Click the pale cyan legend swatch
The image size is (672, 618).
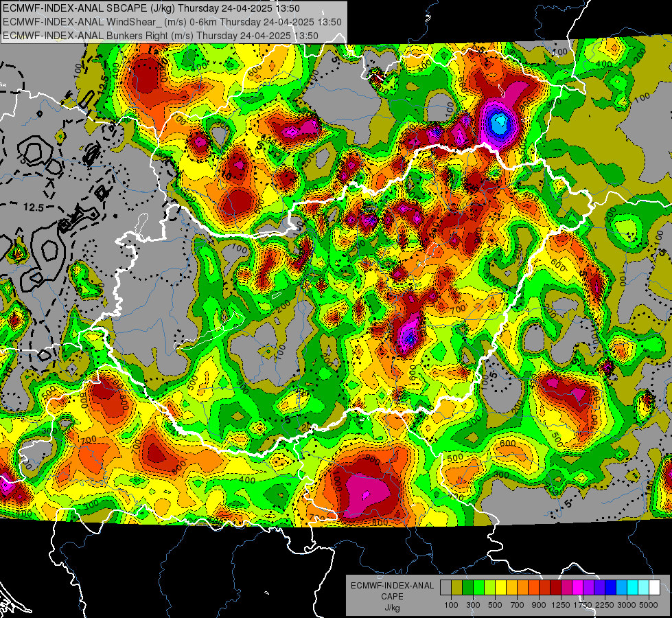(x=644, y=588)
